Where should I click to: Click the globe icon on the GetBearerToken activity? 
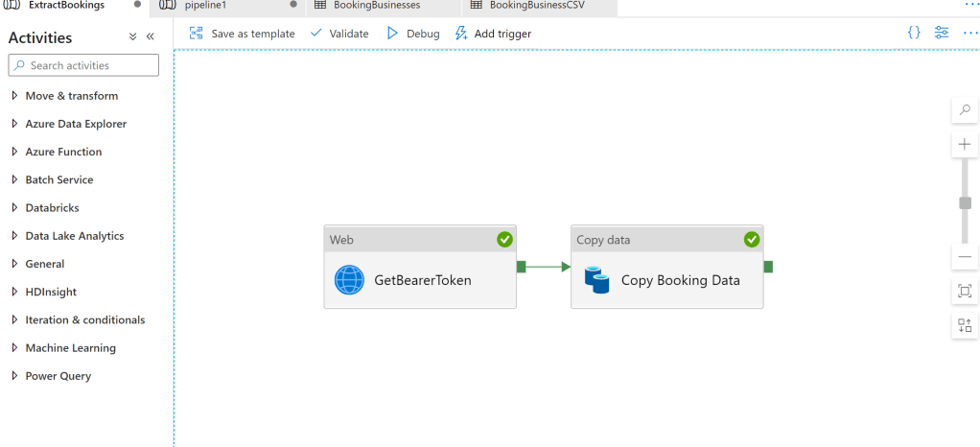349,280
